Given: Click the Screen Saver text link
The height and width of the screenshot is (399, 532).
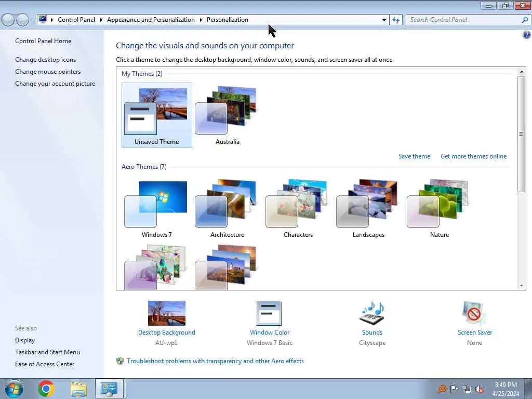Looking at the screenshot, I should [x=475, y=332].
